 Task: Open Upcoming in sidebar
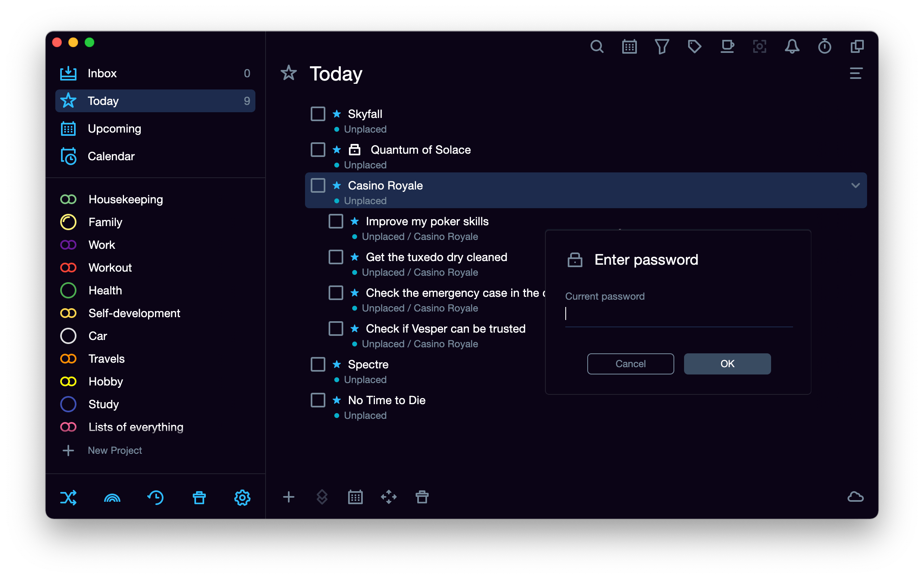pos(155,128)
